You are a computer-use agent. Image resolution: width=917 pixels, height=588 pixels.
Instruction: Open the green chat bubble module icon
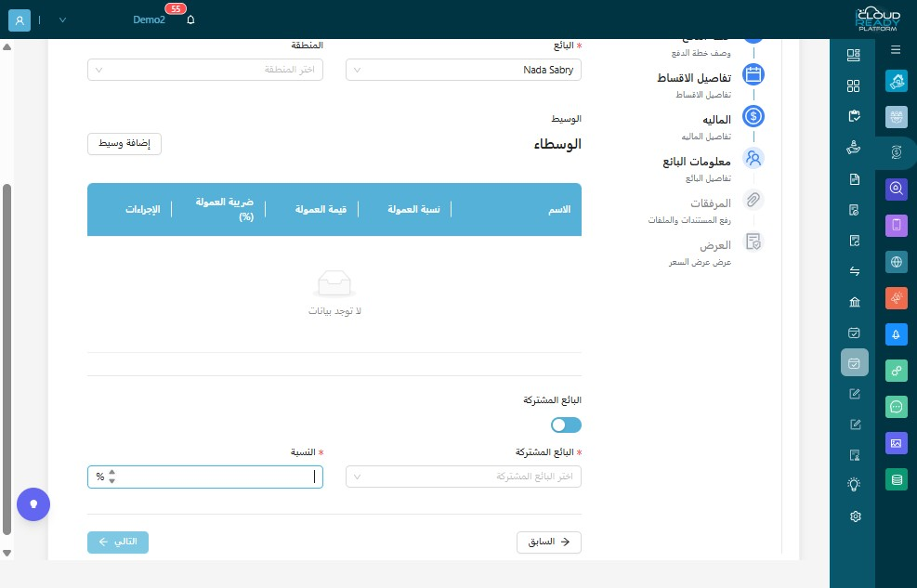click(x=896, y=407)
